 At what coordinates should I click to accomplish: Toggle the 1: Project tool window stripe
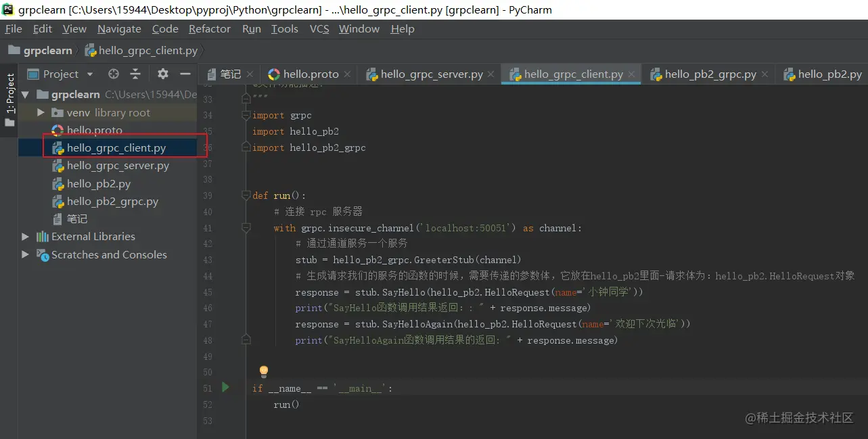(9, 93)
